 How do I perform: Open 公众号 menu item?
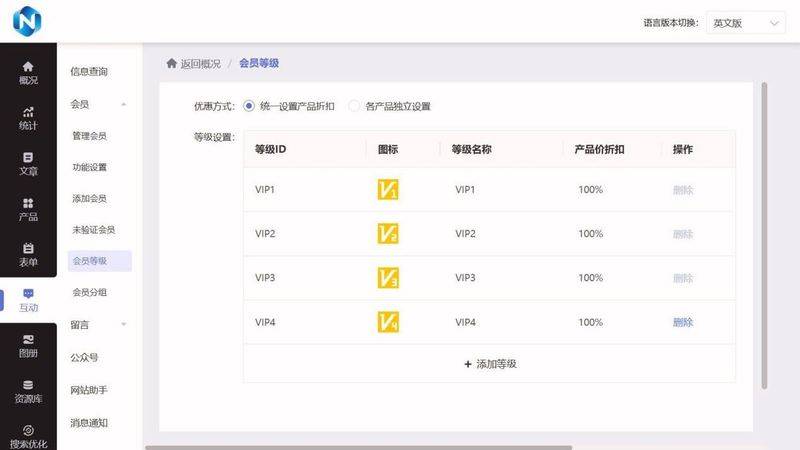click(84, 358)
